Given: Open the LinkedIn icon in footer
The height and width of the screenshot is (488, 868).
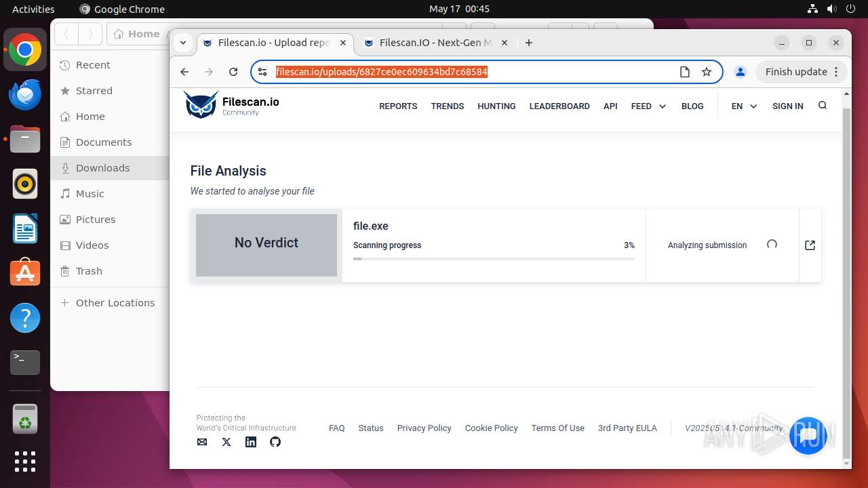Looking at the screenshot, I should 251,442.
